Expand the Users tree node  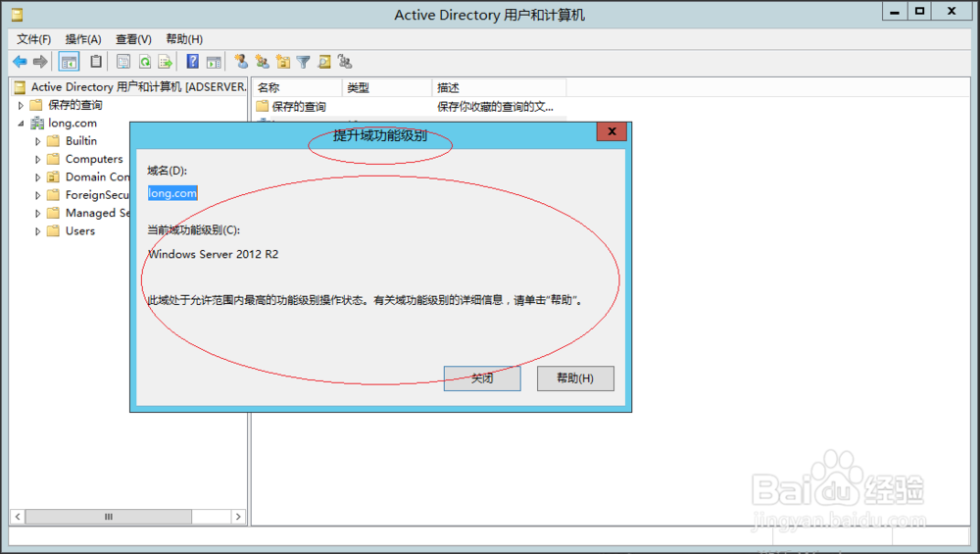pyautogui.click(x=37, y=231)
